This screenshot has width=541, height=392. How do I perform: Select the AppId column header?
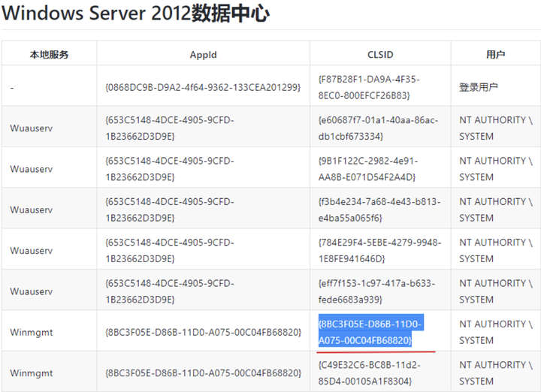[x=203, y=55]
